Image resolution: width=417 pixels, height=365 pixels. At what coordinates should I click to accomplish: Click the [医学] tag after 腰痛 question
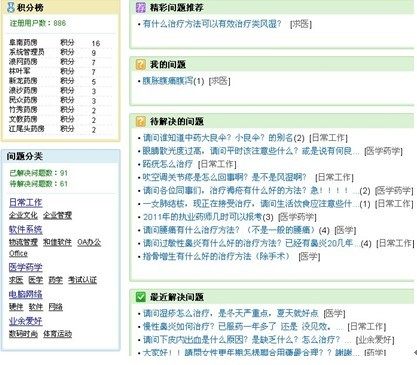[x=345, y=230]
